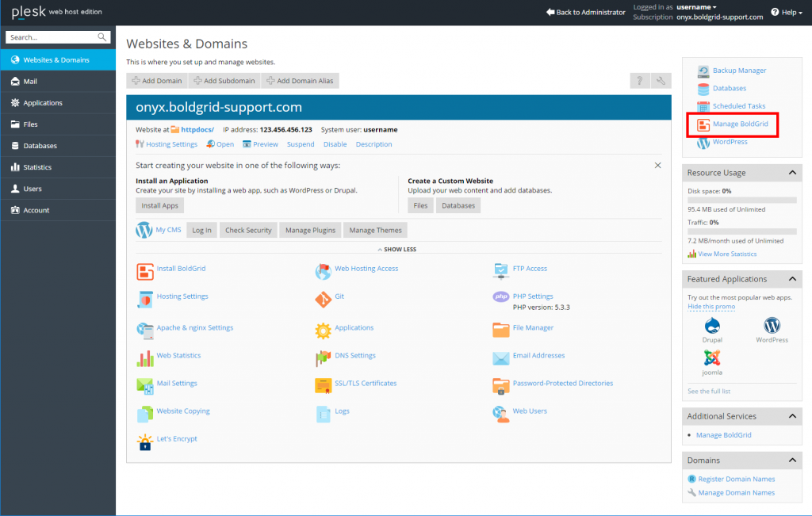Click the search magnifier icon
812x516 pixels.
click(x=102, y=37)
